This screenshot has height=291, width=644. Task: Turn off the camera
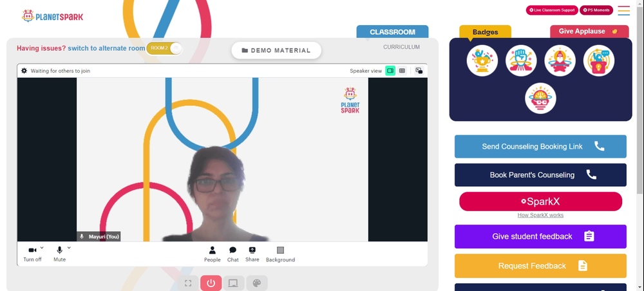coord(32,254)
